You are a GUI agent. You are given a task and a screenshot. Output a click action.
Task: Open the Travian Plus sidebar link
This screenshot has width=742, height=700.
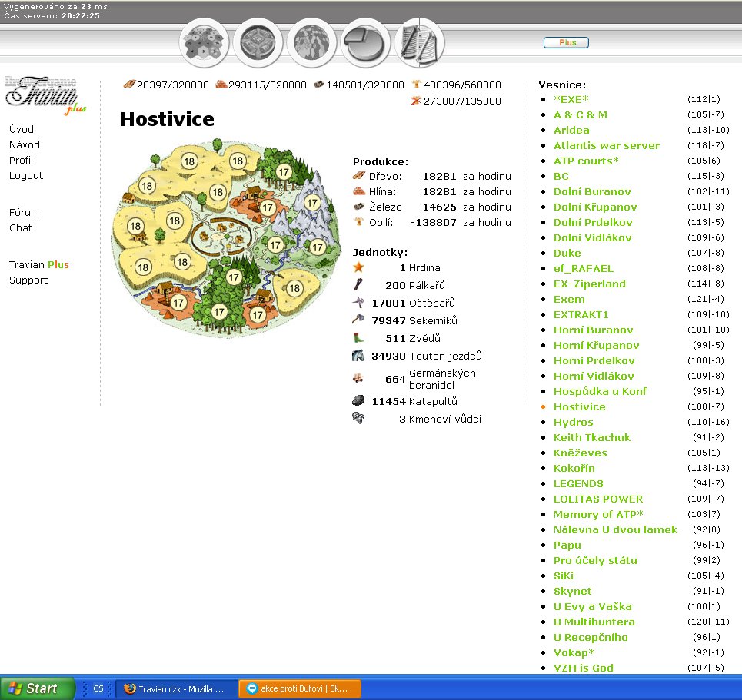pos(38,264)
